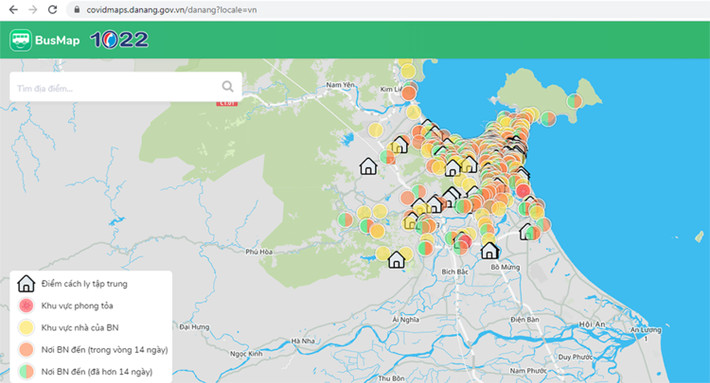Click the Hà Nha map label
Screen dimensions: 710x383
click(302, 341)
